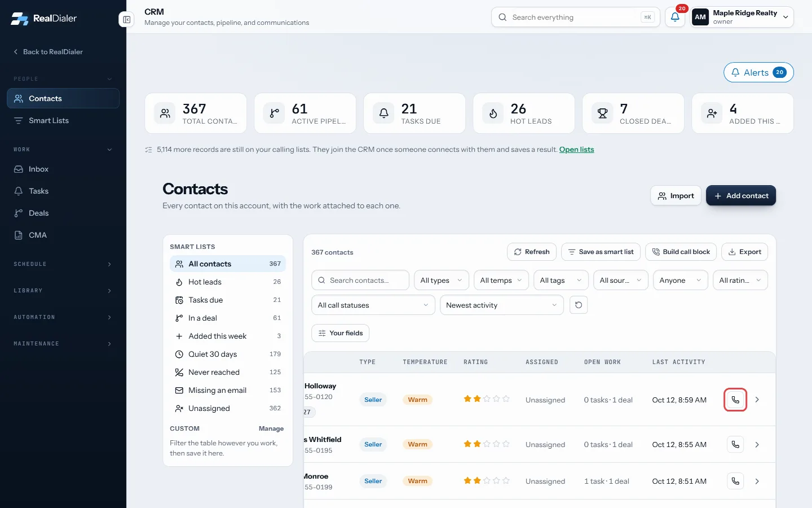812x508 pixels.
Task: Expand the Newest activity sort dropdown
Action: point(502,305)
